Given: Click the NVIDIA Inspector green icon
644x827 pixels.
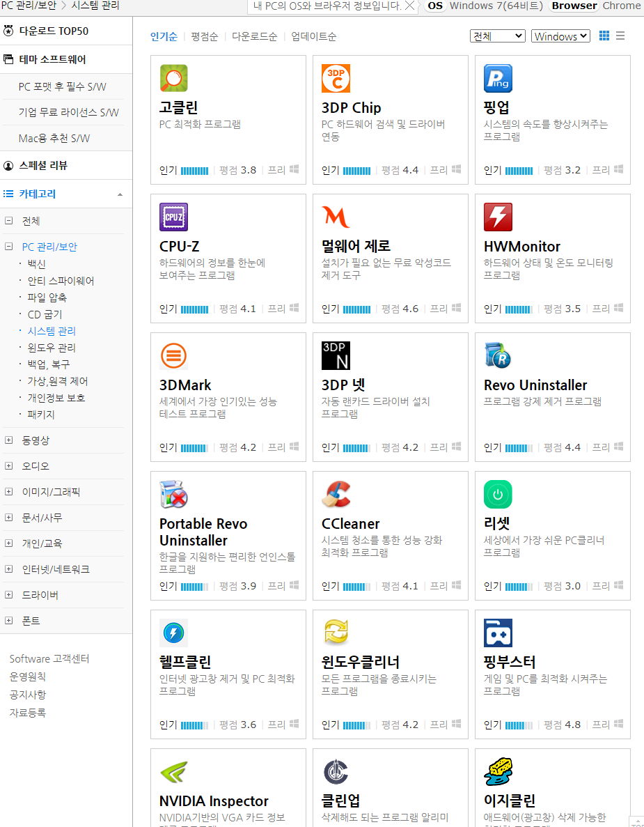Looking at the screenshot, I should 173,772.
